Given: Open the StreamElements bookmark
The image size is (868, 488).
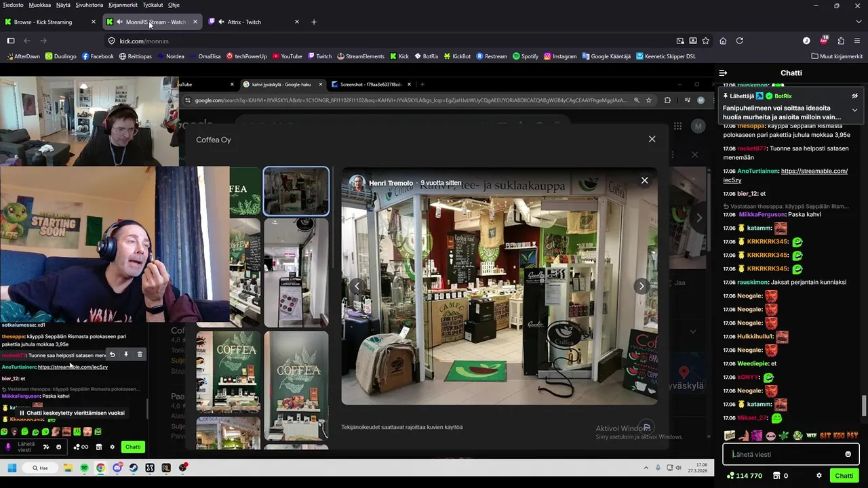Looking at the screenshot, I should pos(360,56).
